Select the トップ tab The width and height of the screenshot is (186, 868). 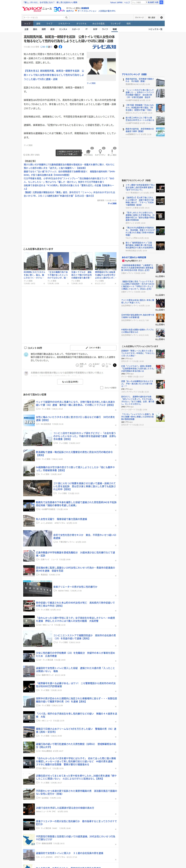(27, 24)
